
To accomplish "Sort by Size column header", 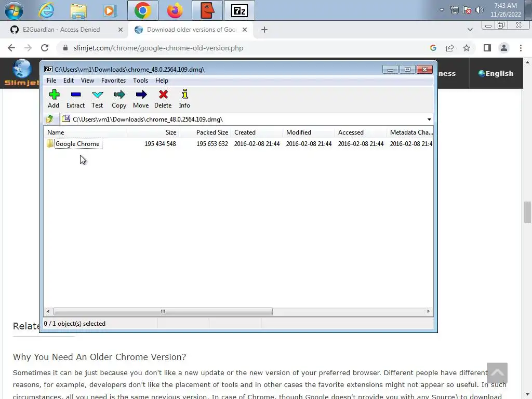I will point(153,132).
